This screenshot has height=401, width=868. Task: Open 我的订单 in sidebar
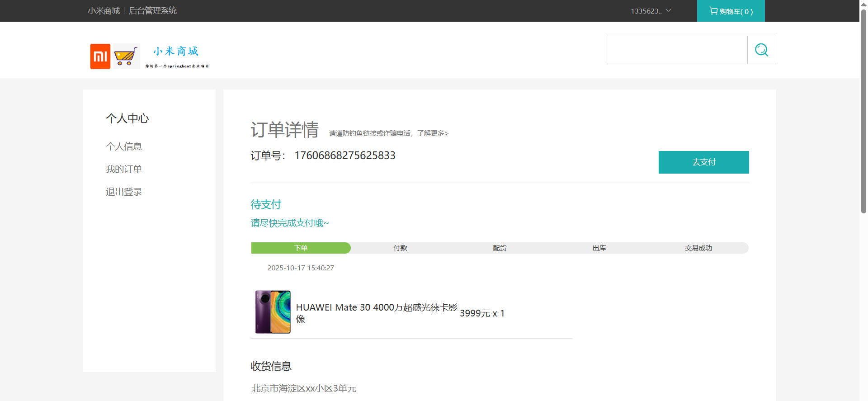[x=124, y=169]
